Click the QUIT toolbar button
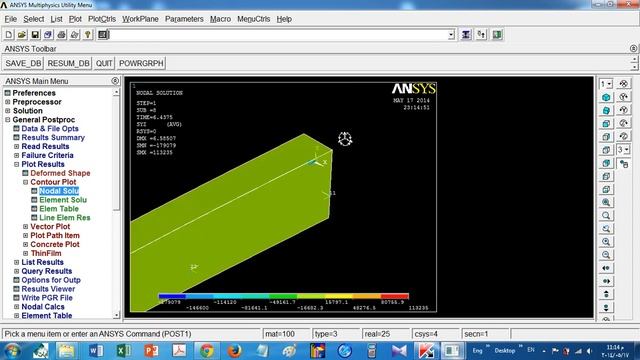Screen dimensions: 640x360 (x=104, y=63)
